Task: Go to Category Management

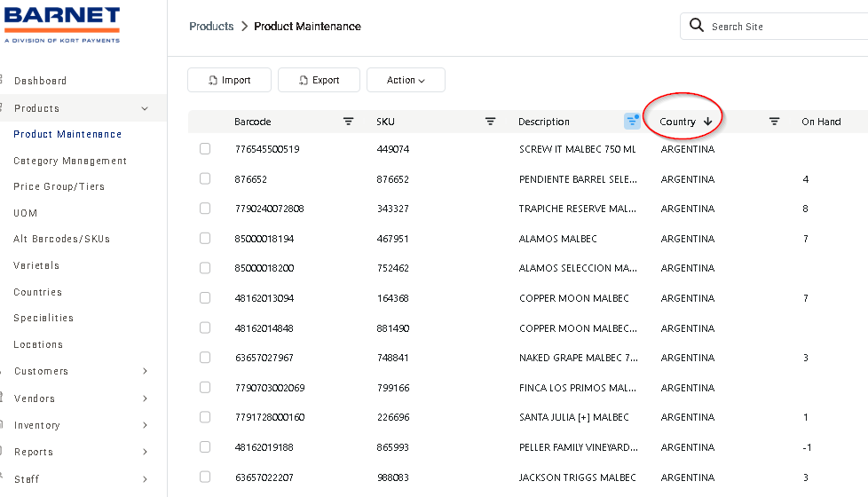Action: pos(70,161)
